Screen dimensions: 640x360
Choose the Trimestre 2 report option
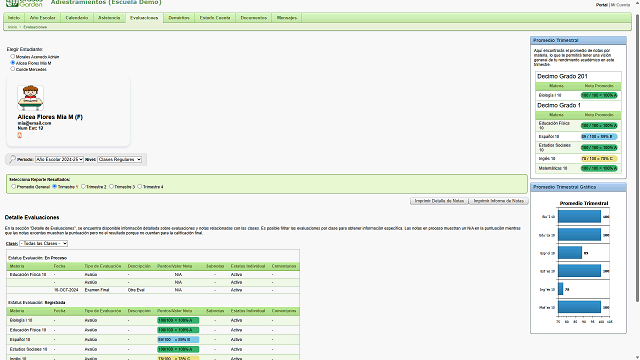83,187
